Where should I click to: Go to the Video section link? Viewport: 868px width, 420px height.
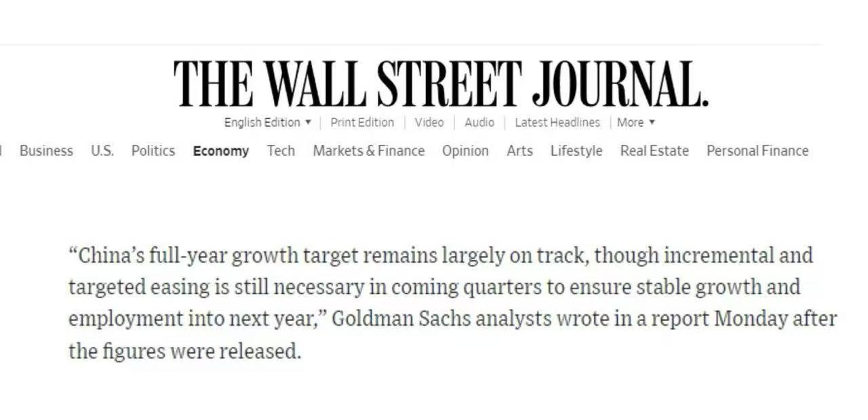[x=429, y=123]
